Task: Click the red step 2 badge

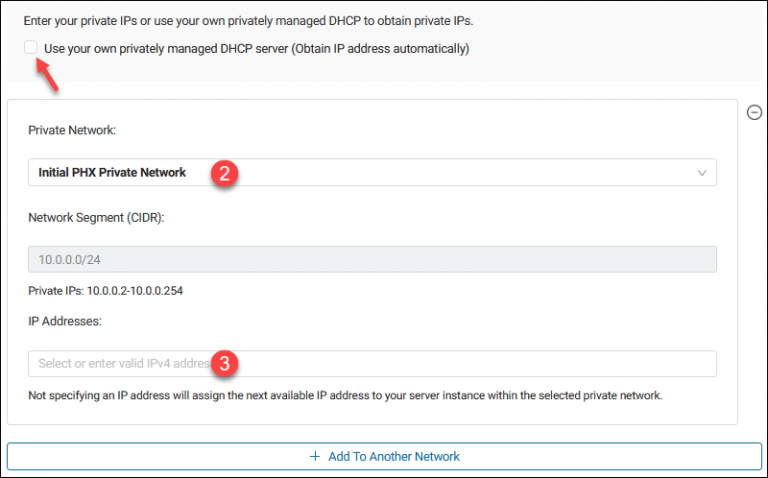Action: tap(224, 173)
